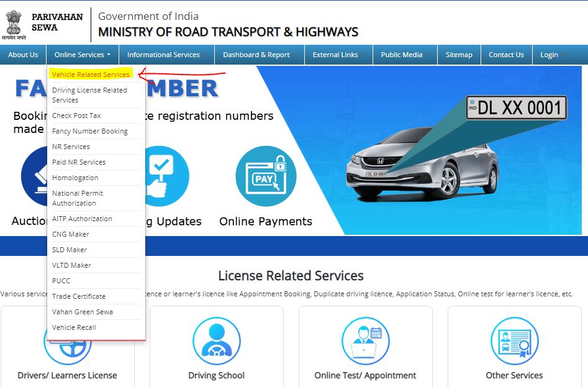
Task: Open Online Payments via the PAY icon
Action: (265, 176)
